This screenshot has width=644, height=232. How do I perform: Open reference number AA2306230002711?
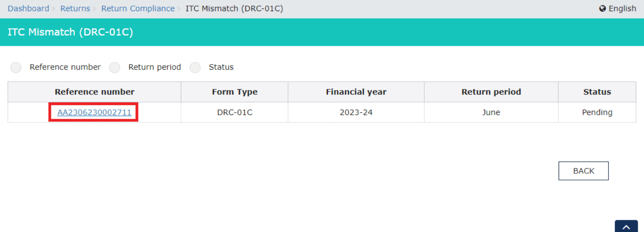pyautogui.click(x=94, y=112)
